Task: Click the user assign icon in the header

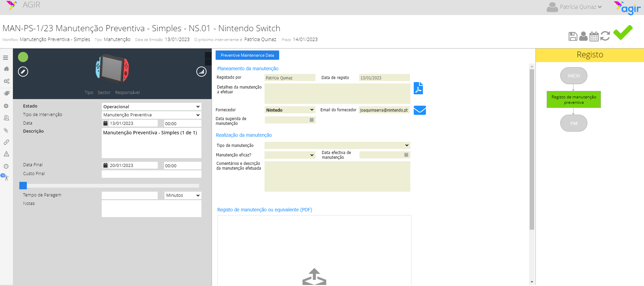Action: pyautogui.click(x=583, y=36)
